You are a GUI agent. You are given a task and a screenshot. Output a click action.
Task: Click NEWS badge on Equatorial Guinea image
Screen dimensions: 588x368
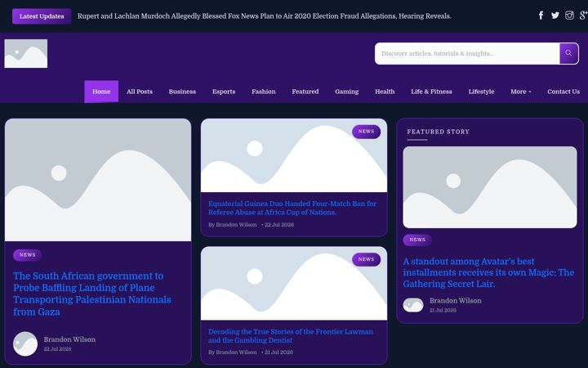tap(366, 132)
